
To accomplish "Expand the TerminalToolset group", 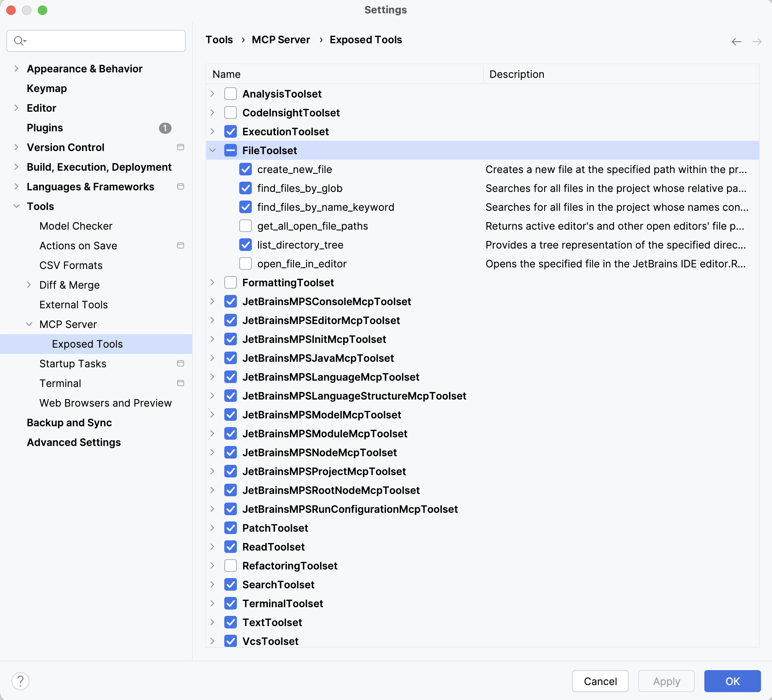I will coord(212,604).
